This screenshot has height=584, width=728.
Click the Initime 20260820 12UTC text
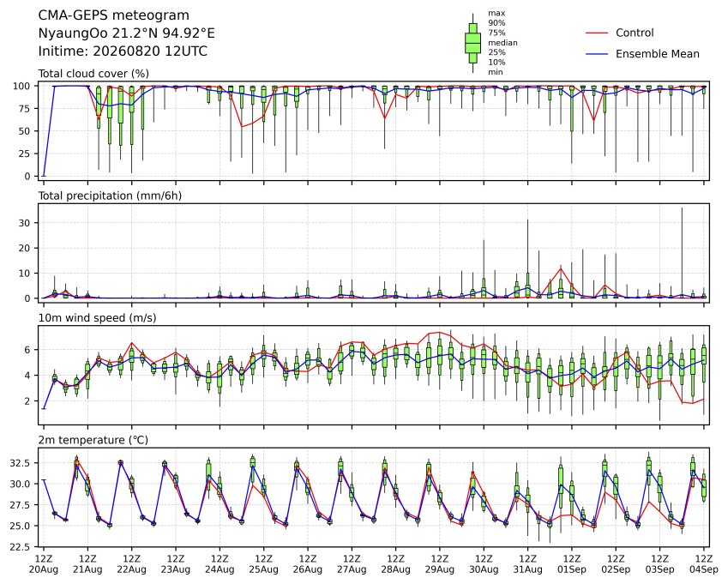coord(123,51)
